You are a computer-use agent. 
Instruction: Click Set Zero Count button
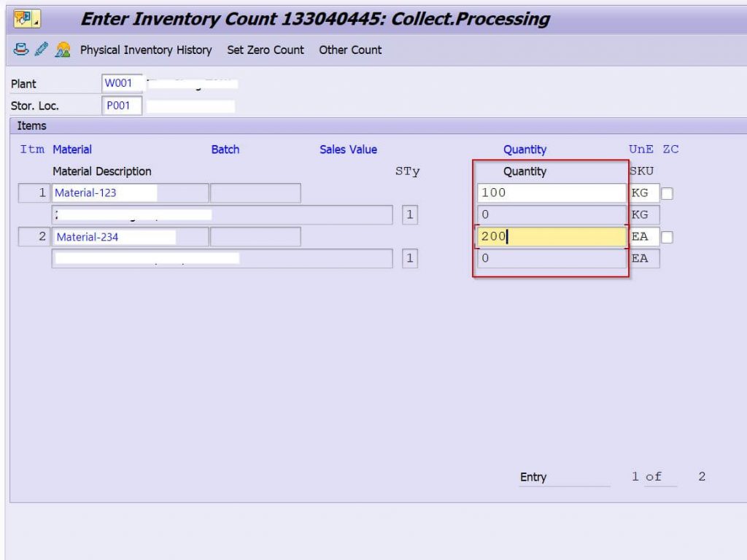266,50
